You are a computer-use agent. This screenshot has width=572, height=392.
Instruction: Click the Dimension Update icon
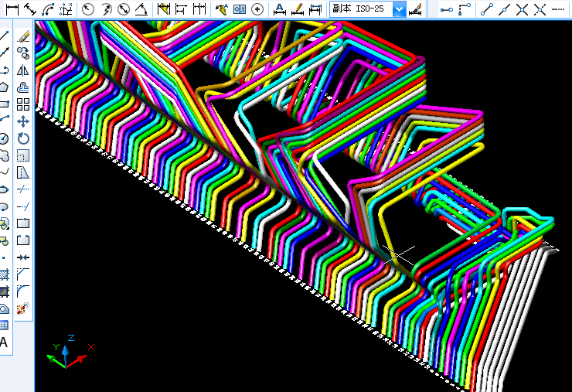(x=315, y=9)
